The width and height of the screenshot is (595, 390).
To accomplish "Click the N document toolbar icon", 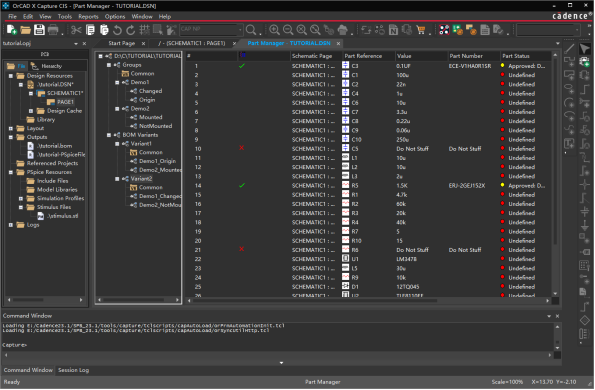I will click(394, 30).
